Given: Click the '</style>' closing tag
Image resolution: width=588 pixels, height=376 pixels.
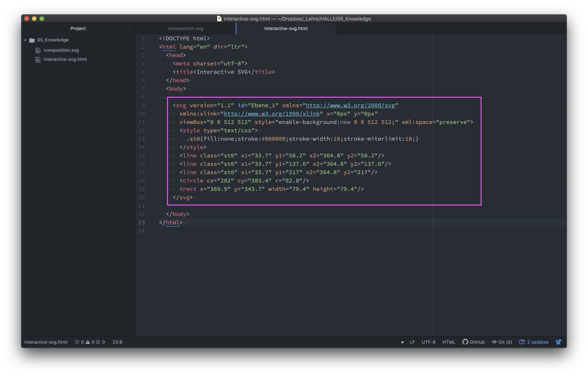Looking at the screenshot, I should [x=193, y=147].
